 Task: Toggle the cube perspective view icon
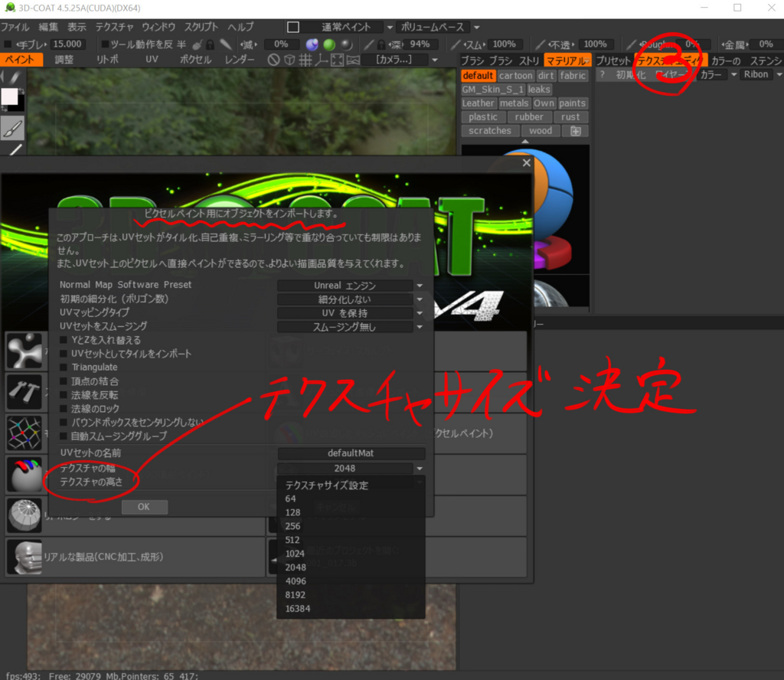289,60
